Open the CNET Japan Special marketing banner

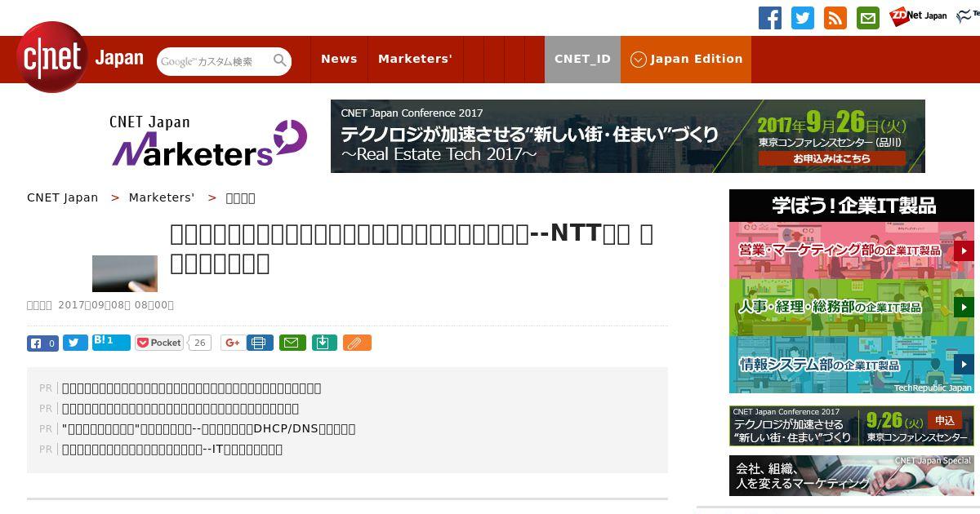[x=851, y=475]
